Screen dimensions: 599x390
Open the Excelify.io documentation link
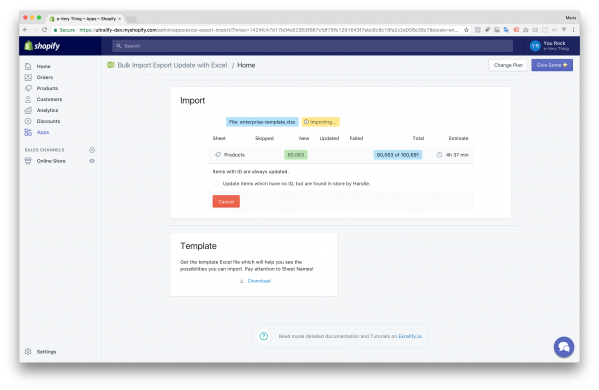[x=410, y=336]
